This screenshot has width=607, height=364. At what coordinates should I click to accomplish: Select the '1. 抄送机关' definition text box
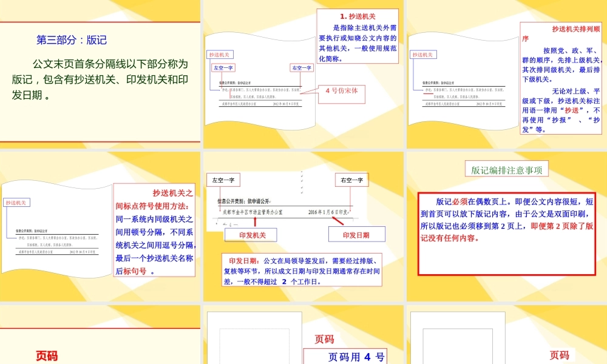click(x=358, y=36)
